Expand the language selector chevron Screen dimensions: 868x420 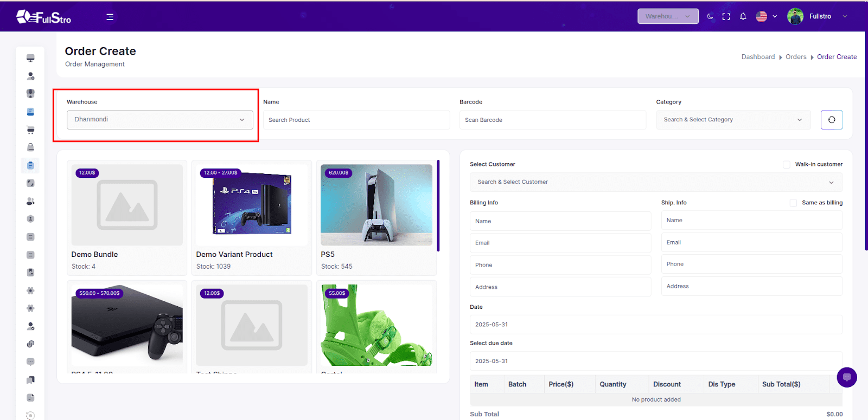click(x=775, y=16)
